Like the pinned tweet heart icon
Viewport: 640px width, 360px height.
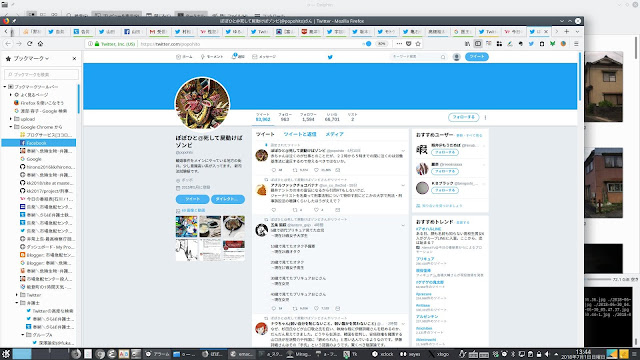click(x=316, y=170)
